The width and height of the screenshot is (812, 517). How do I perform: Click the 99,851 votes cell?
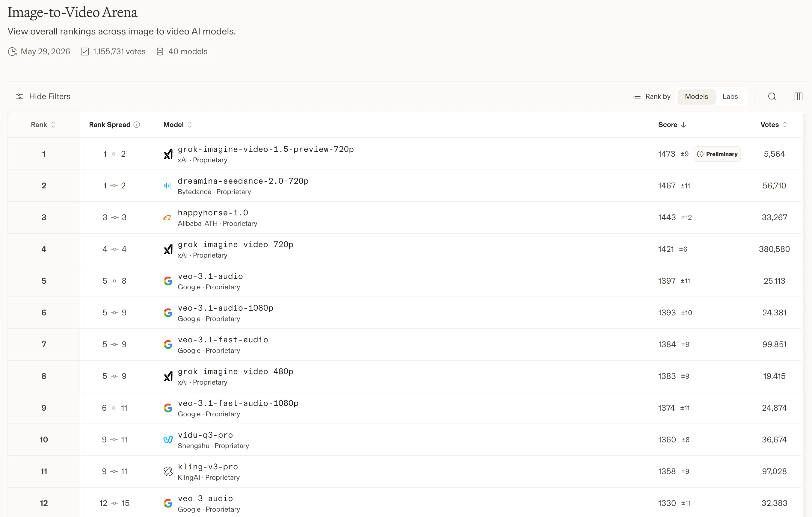point(774,344)
